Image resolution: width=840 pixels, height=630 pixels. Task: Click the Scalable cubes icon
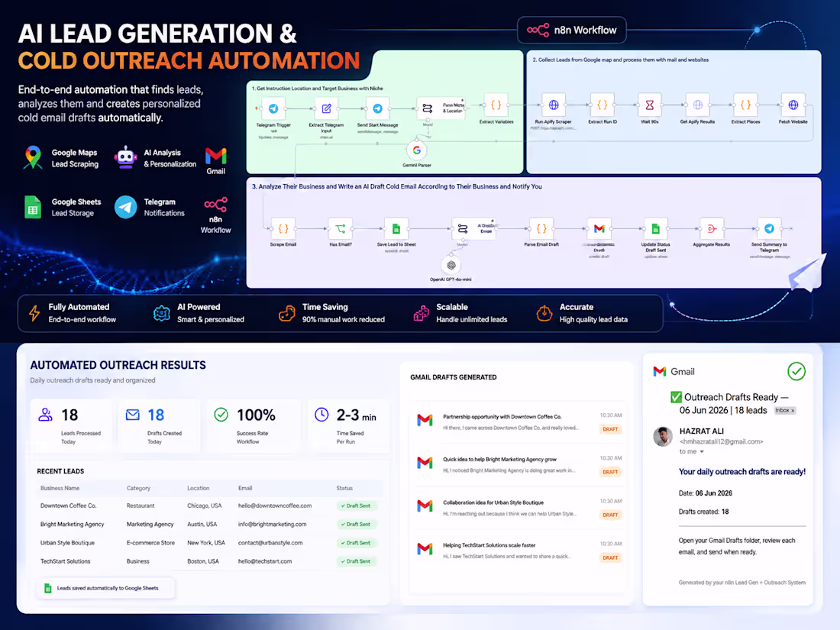[421, 313]
